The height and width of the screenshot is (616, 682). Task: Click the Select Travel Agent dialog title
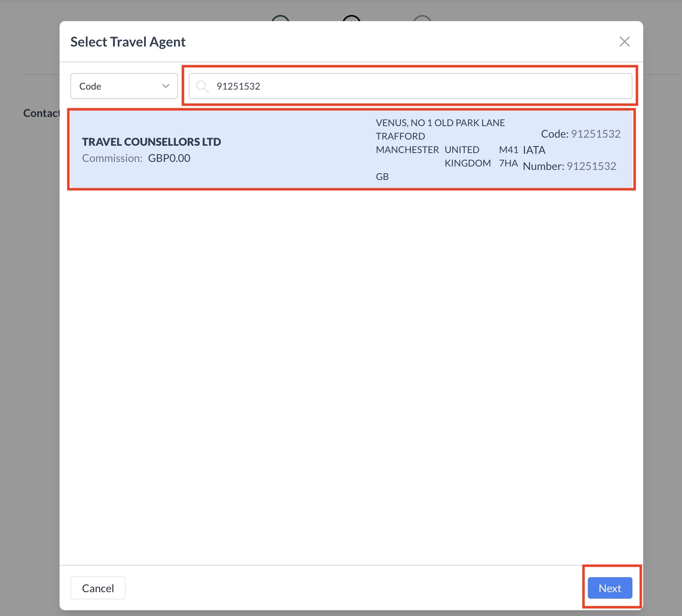(128, 42)
